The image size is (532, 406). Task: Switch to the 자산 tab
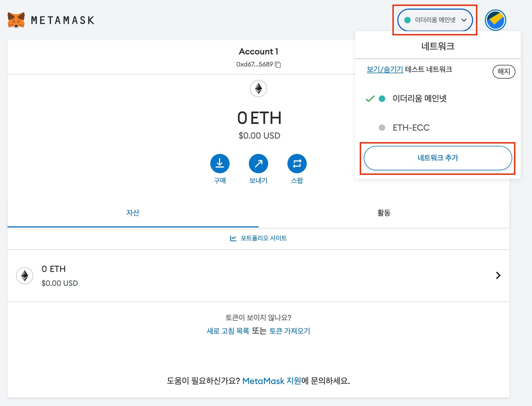[133, 213]
